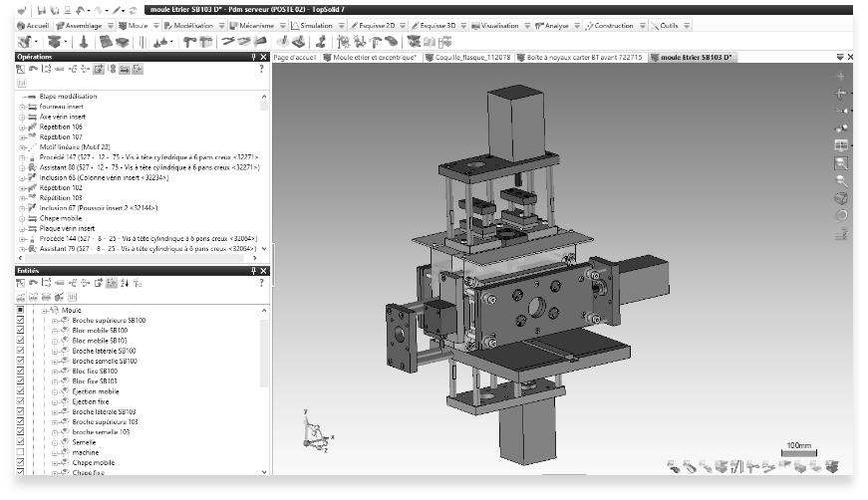The width and height of the screenshot is (868, 500).
Task: Click the zoom magnifier icon in viewport sidebar
Action: tap(841, 181)
